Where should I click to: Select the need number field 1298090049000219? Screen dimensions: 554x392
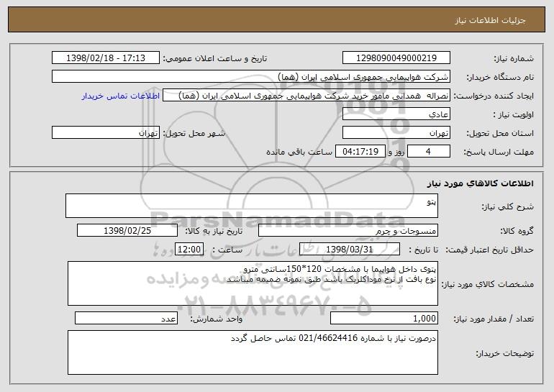(x=396, y=58)
